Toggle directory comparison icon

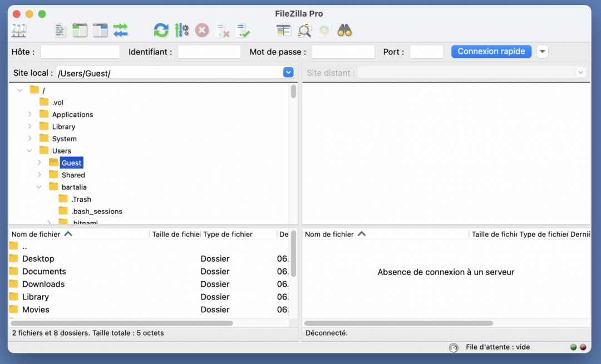304,30
